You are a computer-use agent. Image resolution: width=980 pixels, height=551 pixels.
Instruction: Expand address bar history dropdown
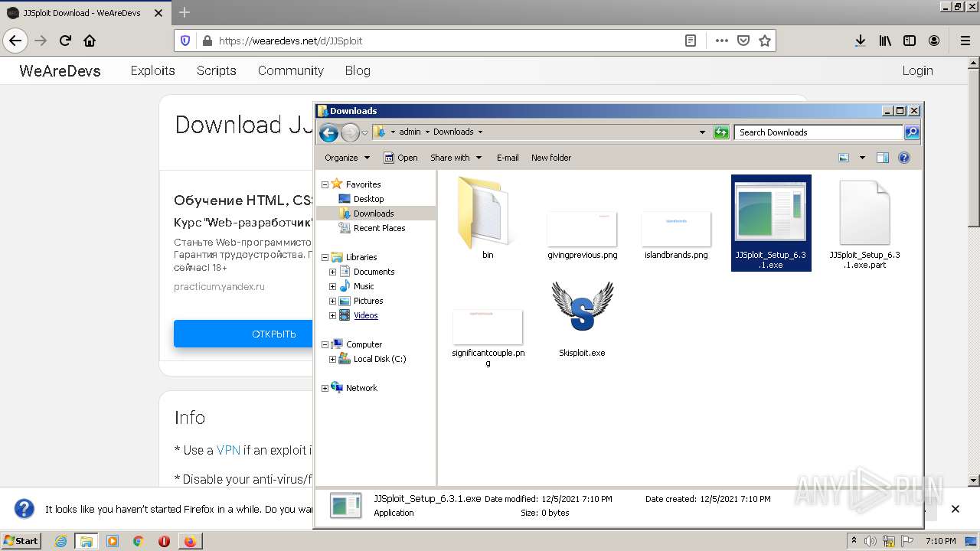click(702, 132)
